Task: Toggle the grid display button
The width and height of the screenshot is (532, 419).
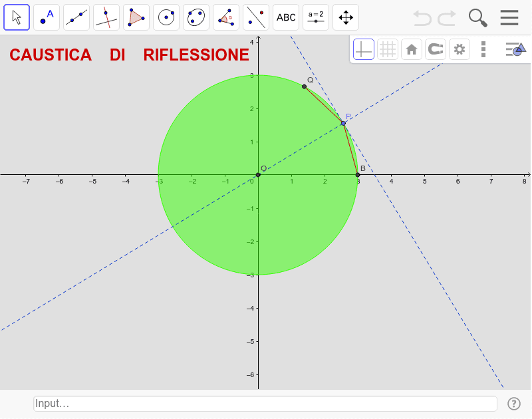Action: (x=388, y=49)
